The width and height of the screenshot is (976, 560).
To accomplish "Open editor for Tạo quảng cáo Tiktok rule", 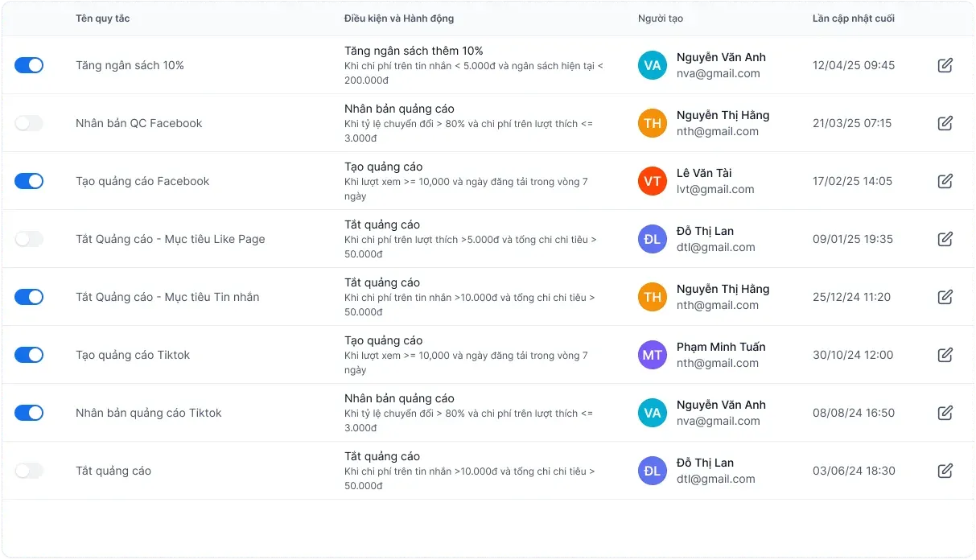I will (945, 355).
